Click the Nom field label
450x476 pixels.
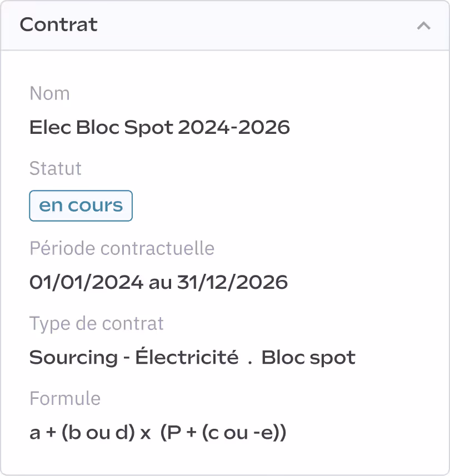(50, 94)
